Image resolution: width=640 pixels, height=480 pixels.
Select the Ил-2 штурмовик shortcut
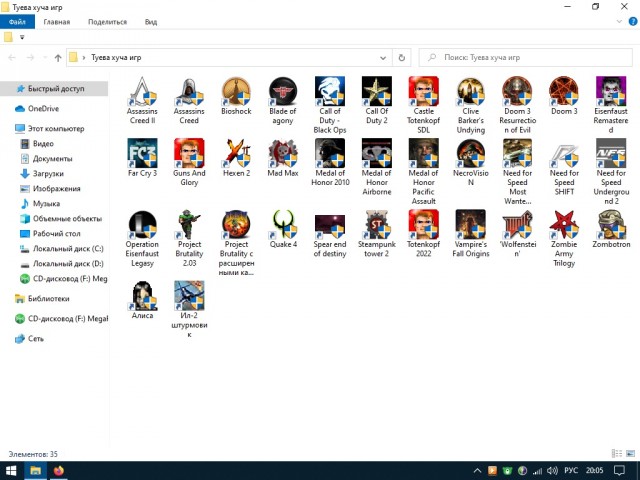point(189,310)
